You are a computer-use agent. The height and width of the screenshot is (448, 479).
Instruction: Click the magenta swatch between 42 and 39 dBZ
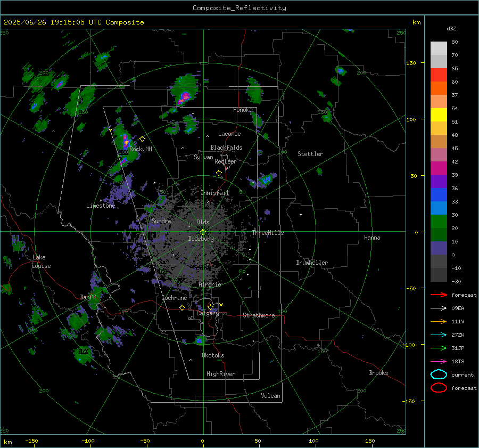(439, 168)
